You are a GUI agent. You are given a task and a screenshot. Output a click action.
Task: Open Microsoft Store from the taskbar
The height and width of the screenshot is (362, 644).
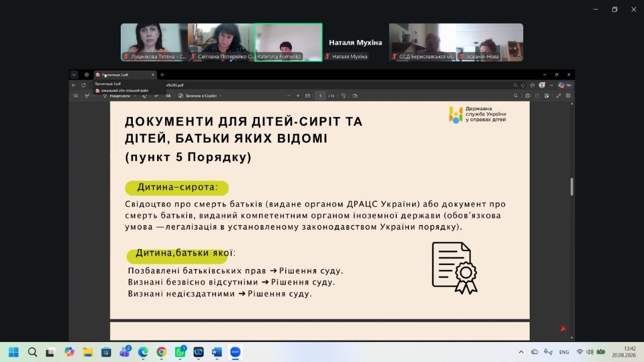[106, 352]
